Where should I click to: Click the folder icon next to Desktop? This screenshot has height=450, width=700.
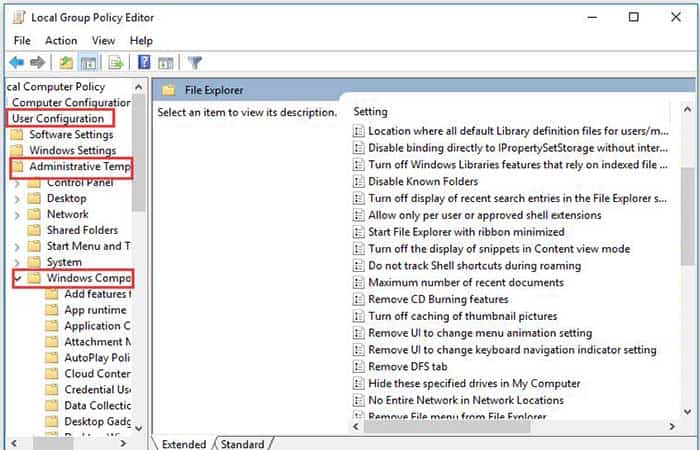pos(34,198)
